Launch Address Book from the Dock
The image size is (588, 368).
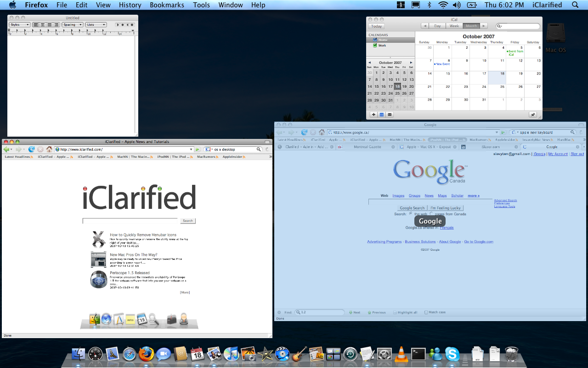[180, 354]
